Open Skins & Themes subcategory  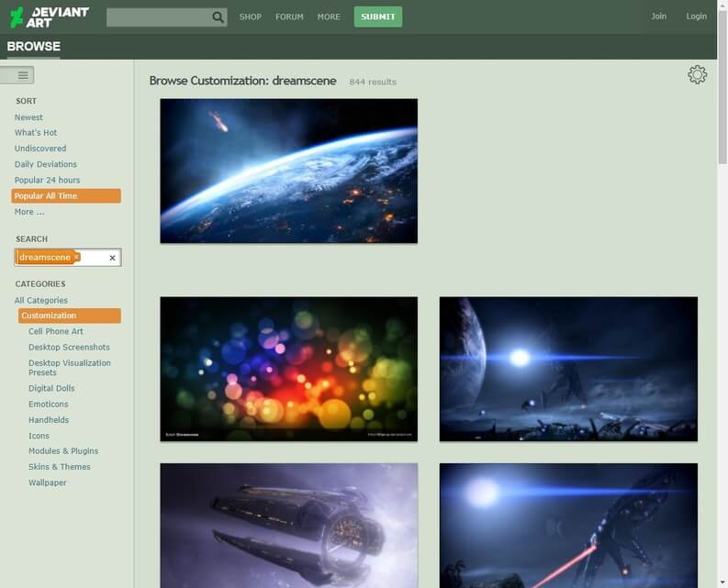pos(60,467)
